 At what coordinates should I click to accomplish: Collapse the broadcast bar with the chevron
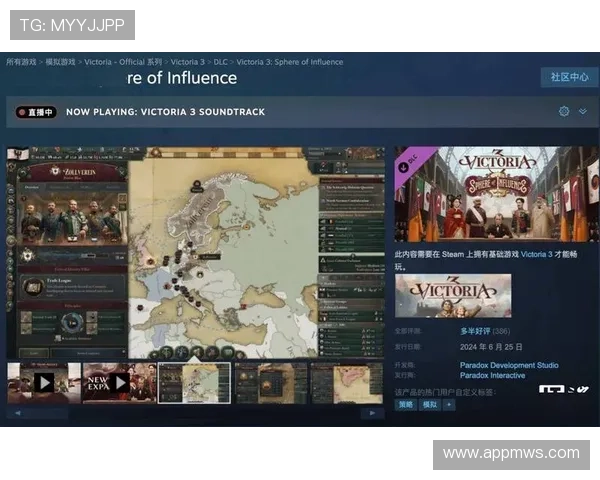pos(582,111)
